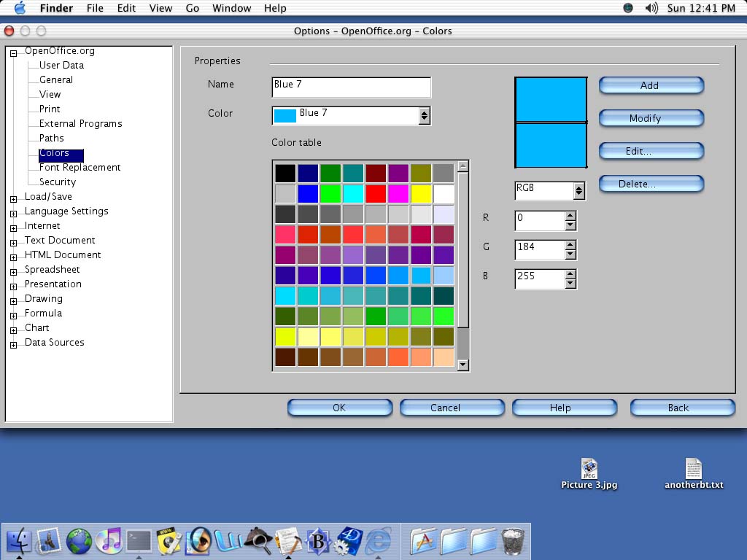Pick the white swatch in color table
The image size is (747, 560).
444,194
